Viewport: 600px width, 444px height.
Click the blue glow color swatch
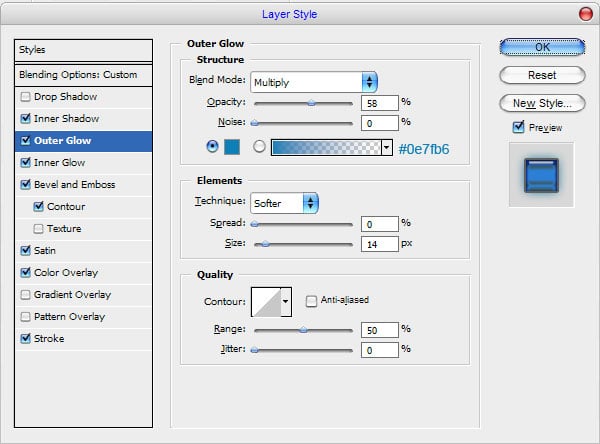(232, 148)
